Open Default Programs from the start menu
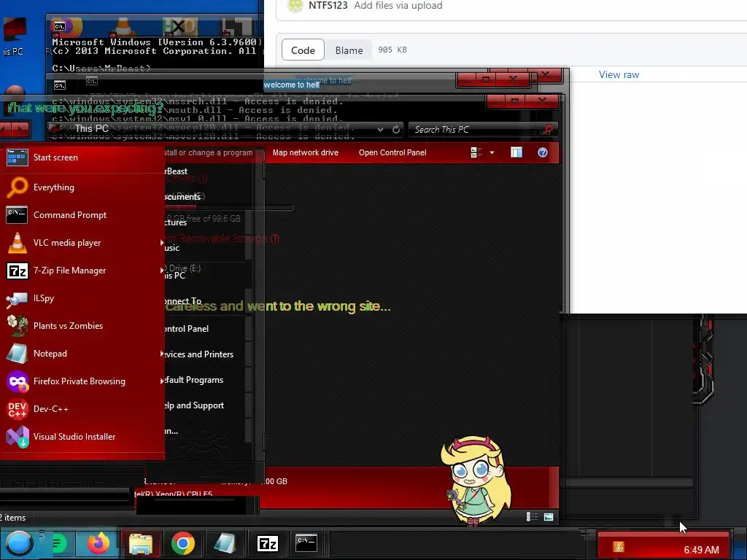Viewport: 747px width, 560px height. click(x=194, y=380)
